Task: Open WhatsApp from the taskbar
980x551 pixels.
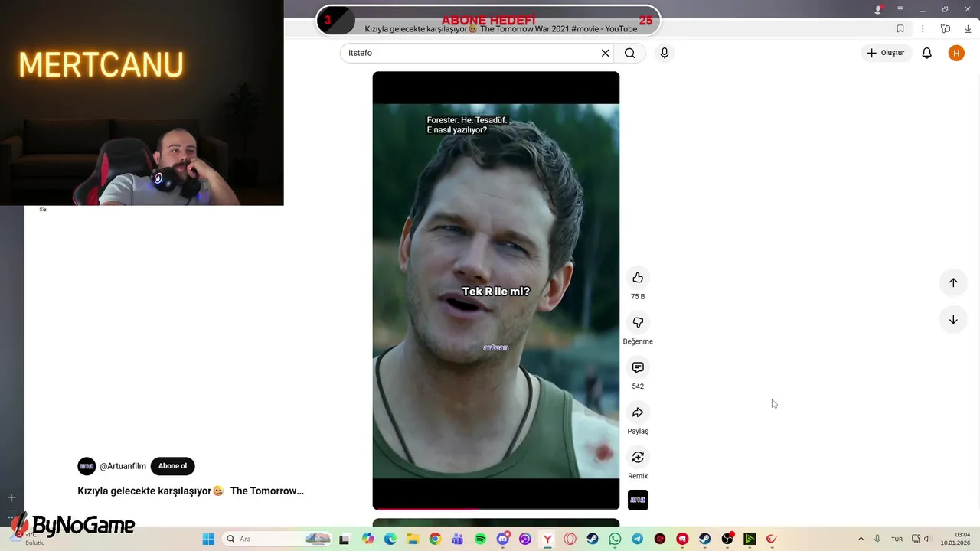Action: point(615,539)
